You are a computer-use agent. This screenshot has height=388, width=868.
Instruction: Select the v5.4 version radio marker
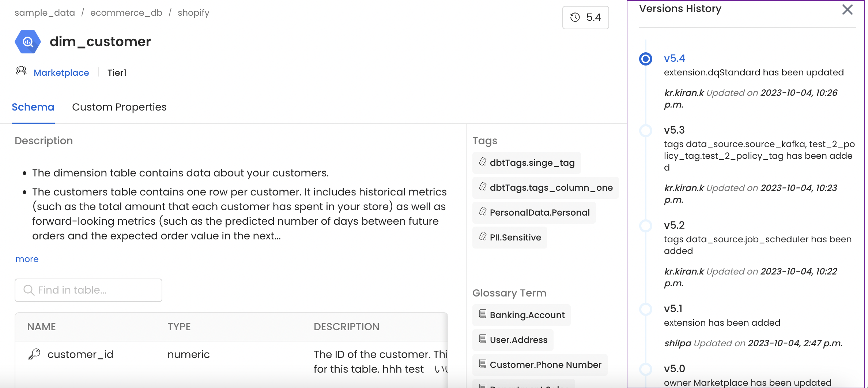646,59
